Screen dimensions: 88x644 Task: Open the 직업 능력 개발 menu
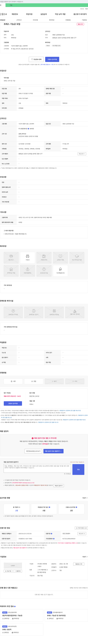click(60, 14)
